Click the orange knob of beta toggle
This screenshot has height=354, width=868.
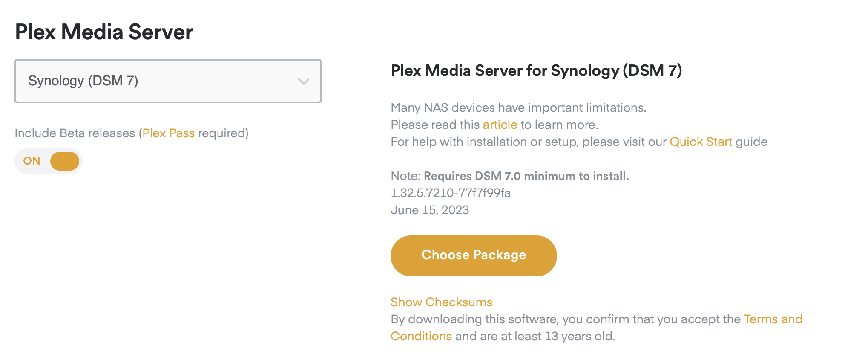[x=65, y=161]
